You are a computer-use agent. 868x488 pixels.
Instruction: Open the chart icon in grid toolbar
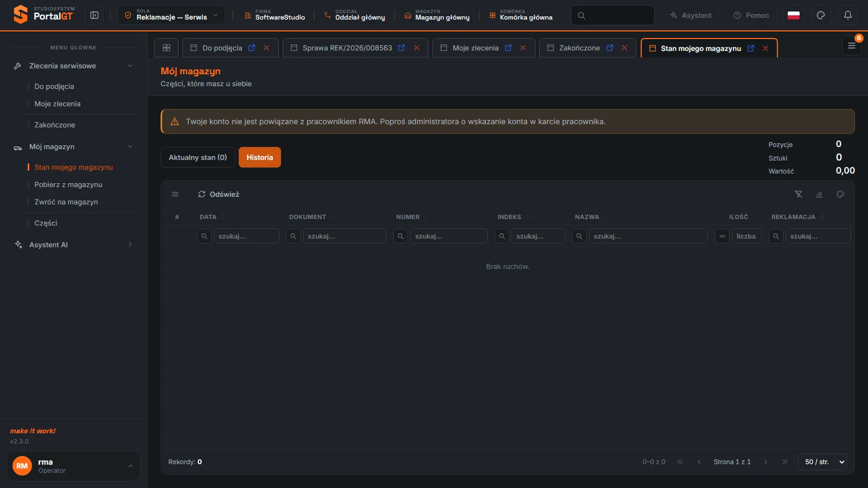(x=819, y=194)
